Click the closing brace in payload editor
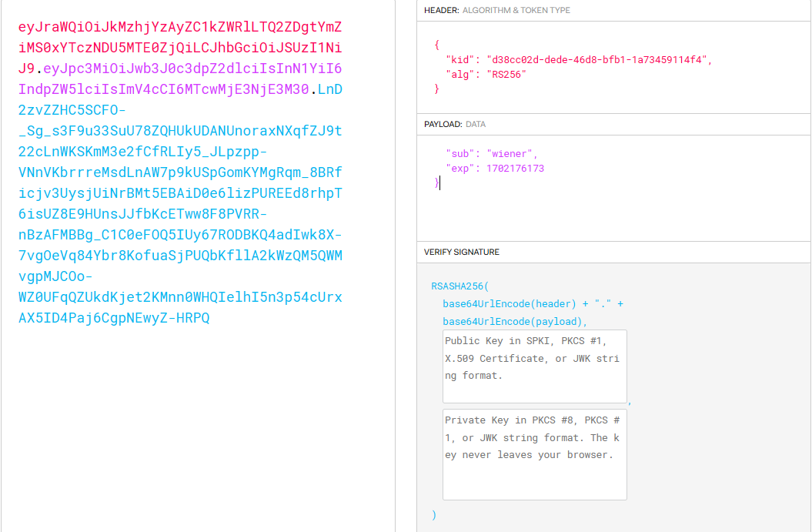The image size is (812, 532). (x=436, y=182)
